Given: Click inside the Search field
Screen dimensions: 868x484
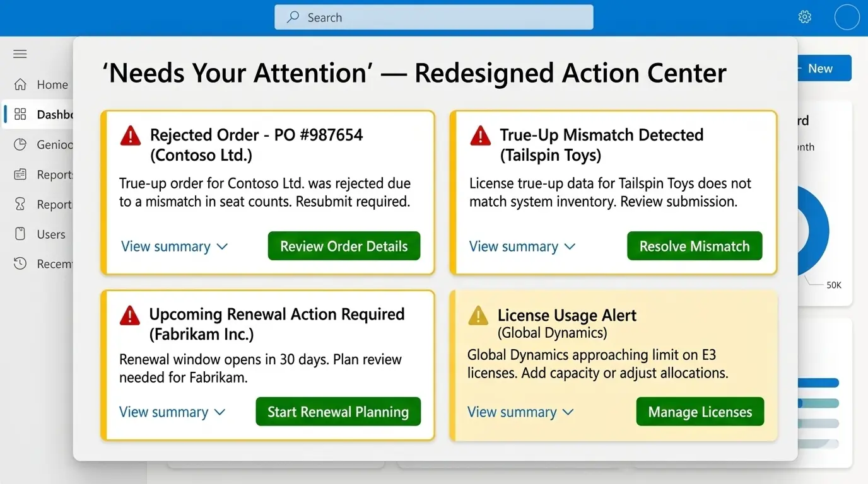Looking at the screenshot, I should click(x=433, y=17).
